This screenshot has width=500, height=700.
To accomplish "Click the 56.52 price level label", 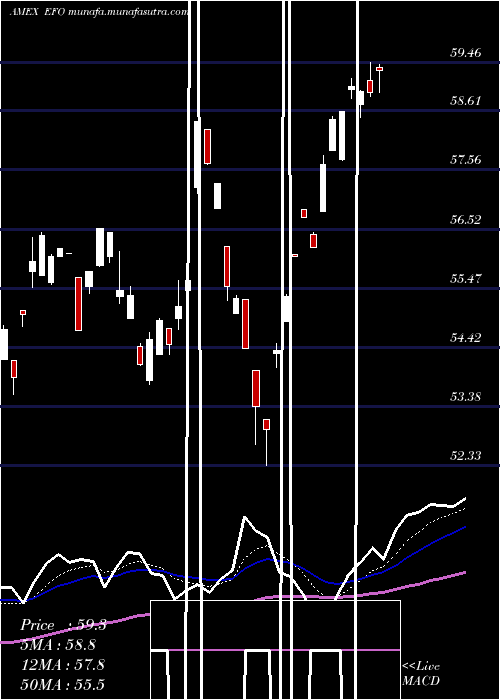I will coord(466,219).
